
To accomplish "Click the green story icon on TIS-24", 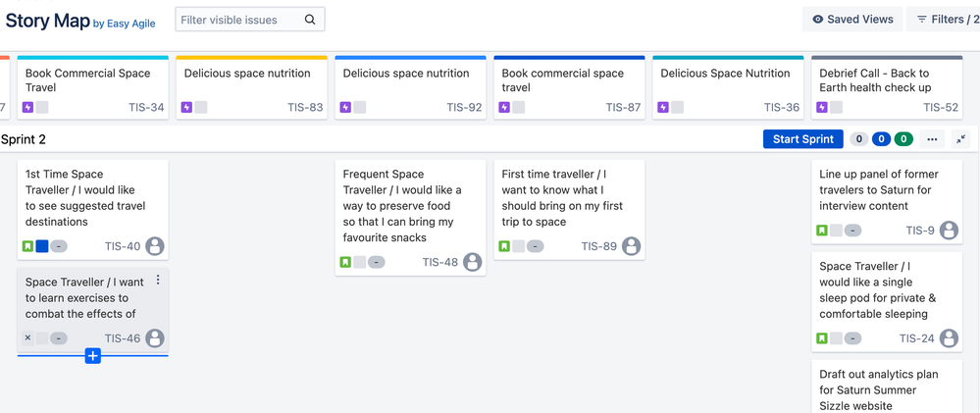I will click(822, 338).
